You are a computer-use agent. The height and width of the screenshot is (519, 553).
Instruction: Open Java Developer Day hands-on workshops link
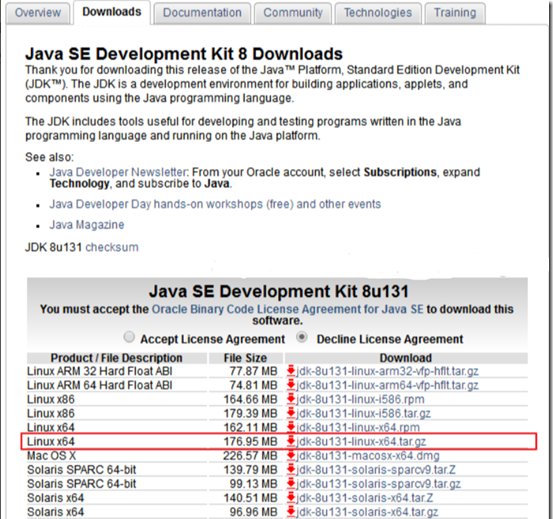tap(215, 204)
